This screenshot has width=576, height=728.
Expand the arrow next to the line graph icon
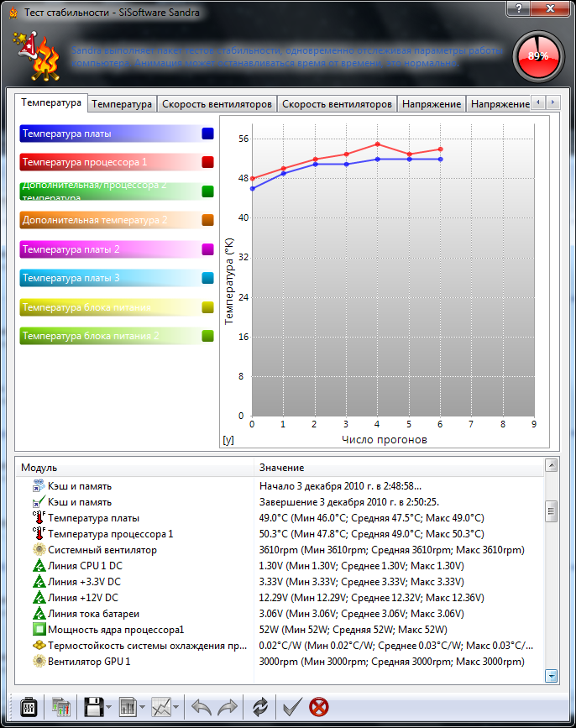pyautogui.click(x=176, y=707)
